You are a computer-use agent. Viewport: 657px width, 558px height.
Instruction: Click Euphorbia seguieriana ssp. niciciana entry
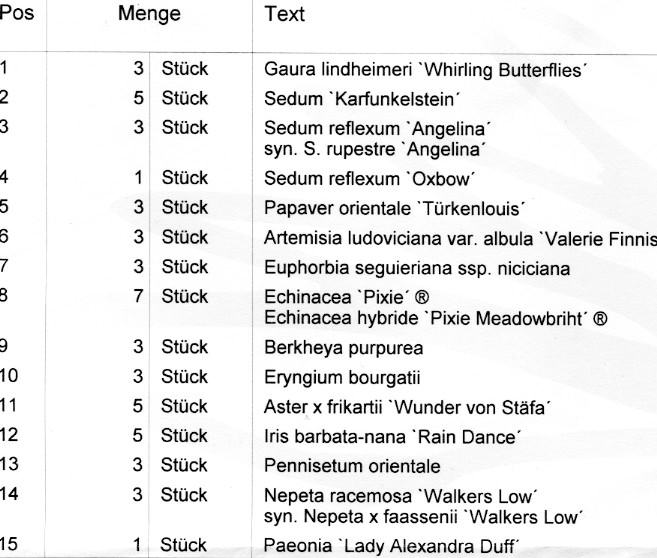(x=417, y=269)
